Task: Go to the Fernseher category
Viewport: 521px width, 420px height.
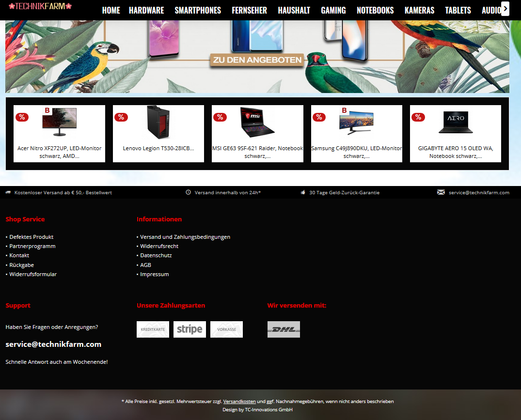Action: click(249, 10)
